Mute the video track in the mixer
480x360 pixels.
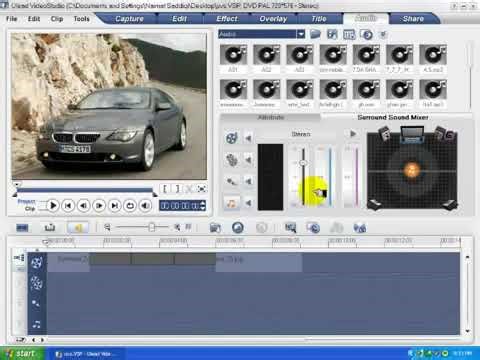pos(248,138)
